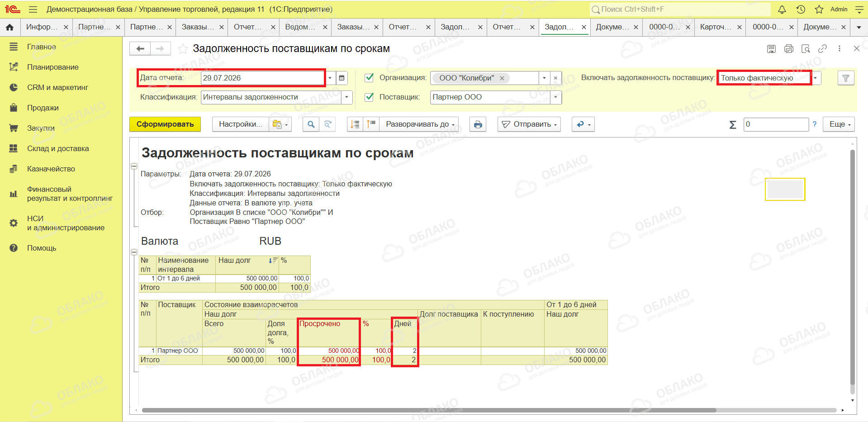Go forward with the right arrow
The image size is (868, 422).
(160, 48)
